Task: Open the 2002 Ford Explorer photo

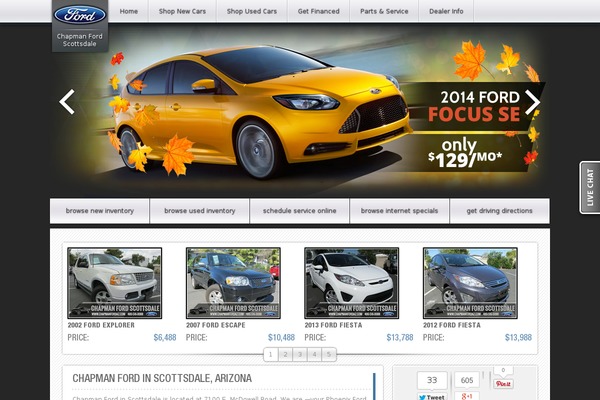Action: (x=114, y=283)
